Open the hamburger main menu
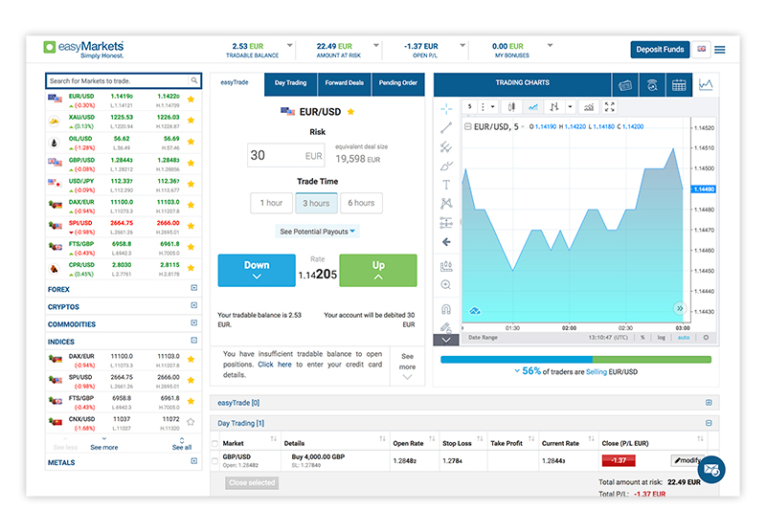The image size is (766, 532). [720, 50]
